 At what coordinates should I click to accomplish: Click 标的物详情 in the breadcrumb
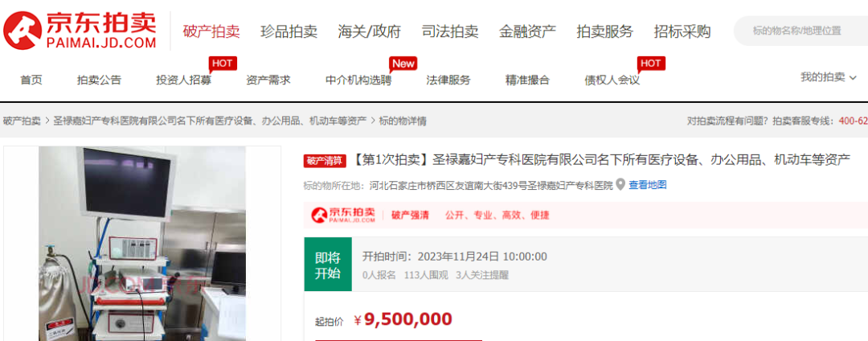403,121
